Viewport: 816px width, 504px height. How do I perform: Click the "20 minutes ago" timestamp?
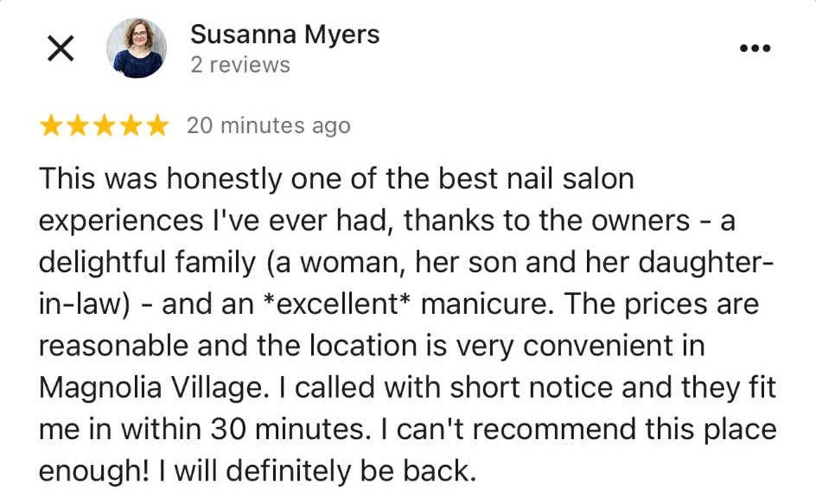click(269, 126)
